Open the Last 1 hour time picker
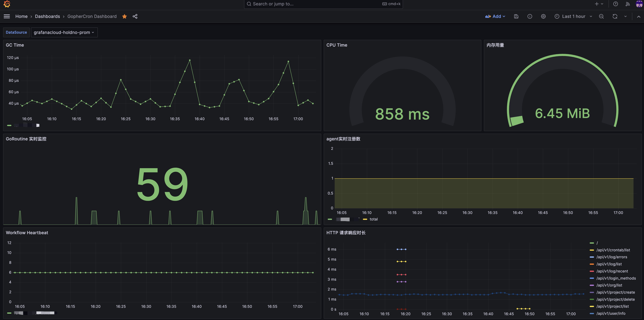 [x=573, y=16]
